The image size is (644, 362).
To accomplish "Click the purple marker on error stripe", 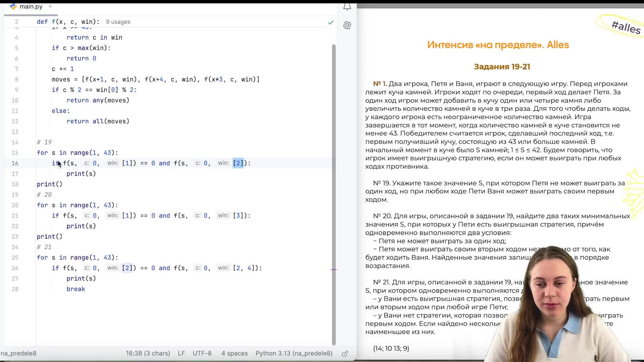I will [334, 269].
